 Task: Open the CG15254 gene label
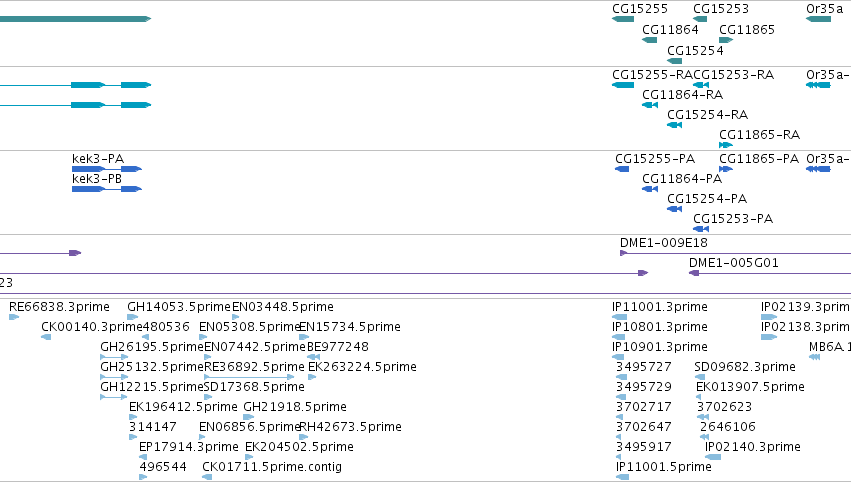(x=695, y=50)
